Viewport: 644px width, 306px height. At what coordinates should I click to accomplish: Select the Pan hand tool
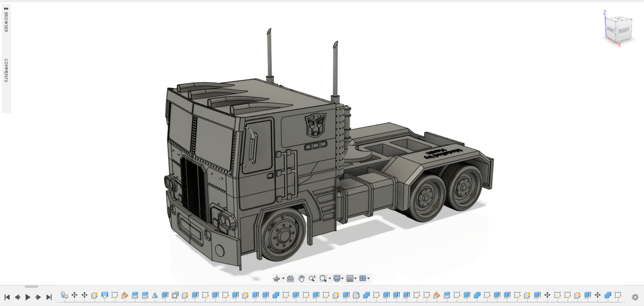(301, 278)
